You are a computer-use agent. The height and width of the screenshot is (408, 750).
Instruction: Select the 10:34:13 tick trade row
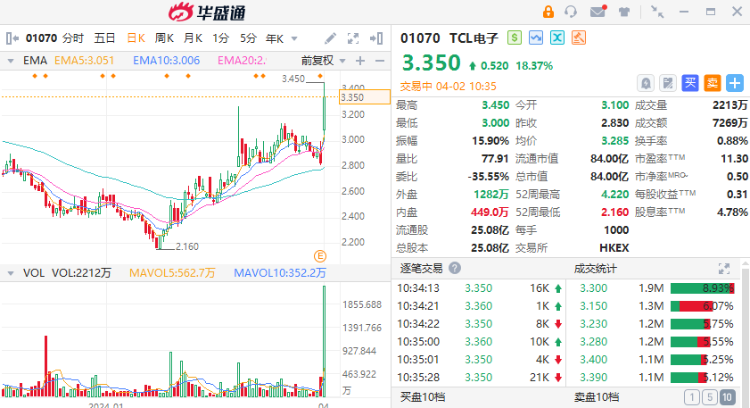[479, 288]
